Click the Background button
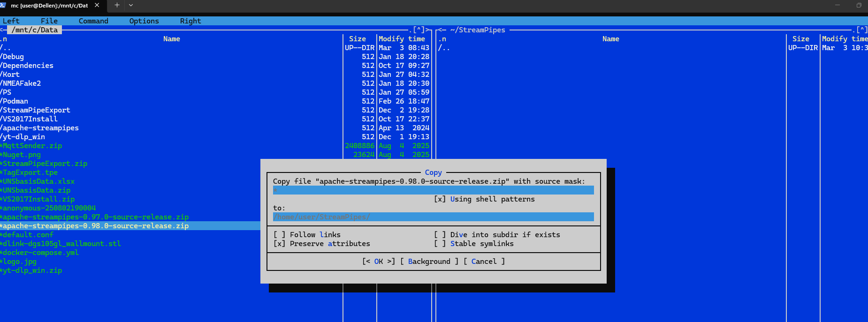The width and height of the screenshot is (868, 322). [x=429, y=262]
